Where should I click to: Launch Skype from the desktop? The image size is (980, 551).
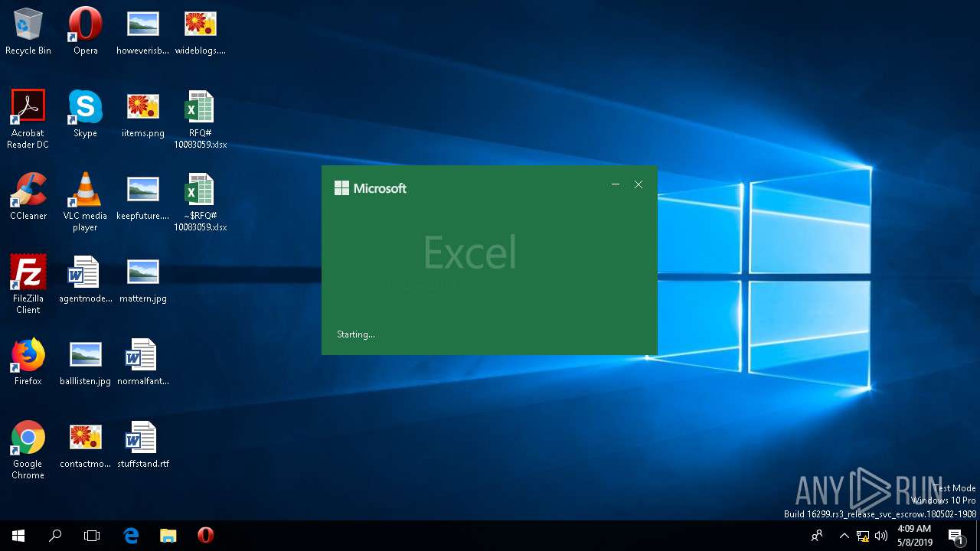85,114
